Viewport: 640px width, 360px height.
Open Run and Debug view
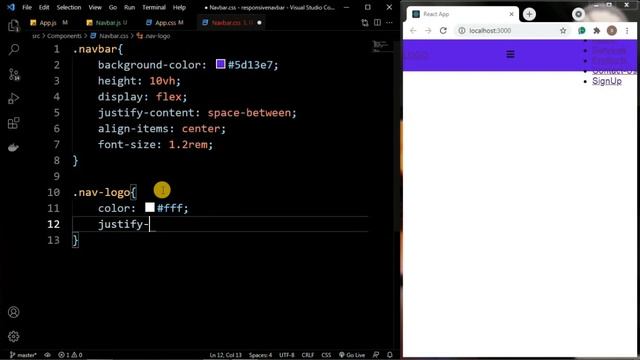click(x=13, y=98)
